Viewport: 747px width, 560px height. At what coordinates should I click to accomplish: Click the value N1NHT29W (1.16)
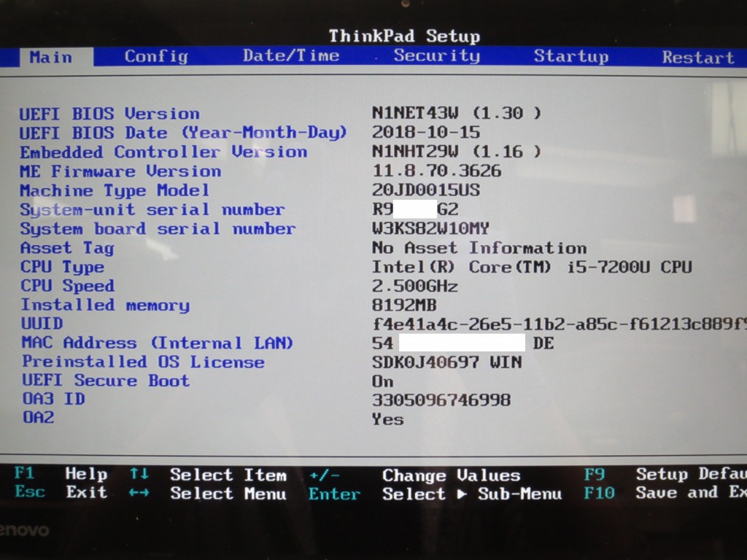(x=457, y=152)
